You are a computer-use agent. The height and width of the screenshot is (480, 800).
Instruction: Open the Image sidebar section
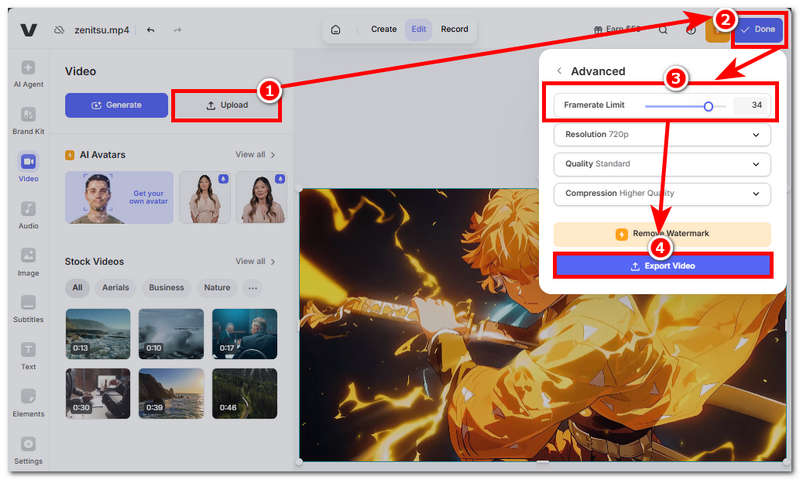coord(29,263)
